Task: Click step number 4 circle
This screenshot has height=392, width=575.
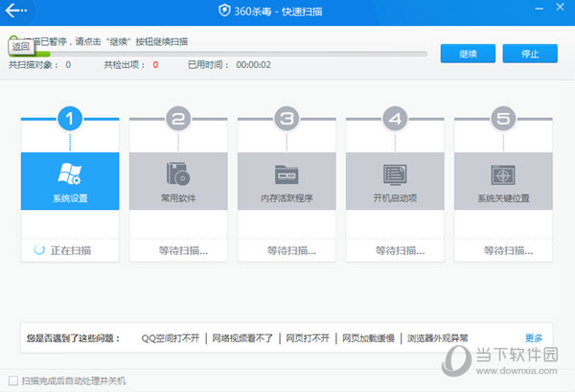Action: point(395,119)
